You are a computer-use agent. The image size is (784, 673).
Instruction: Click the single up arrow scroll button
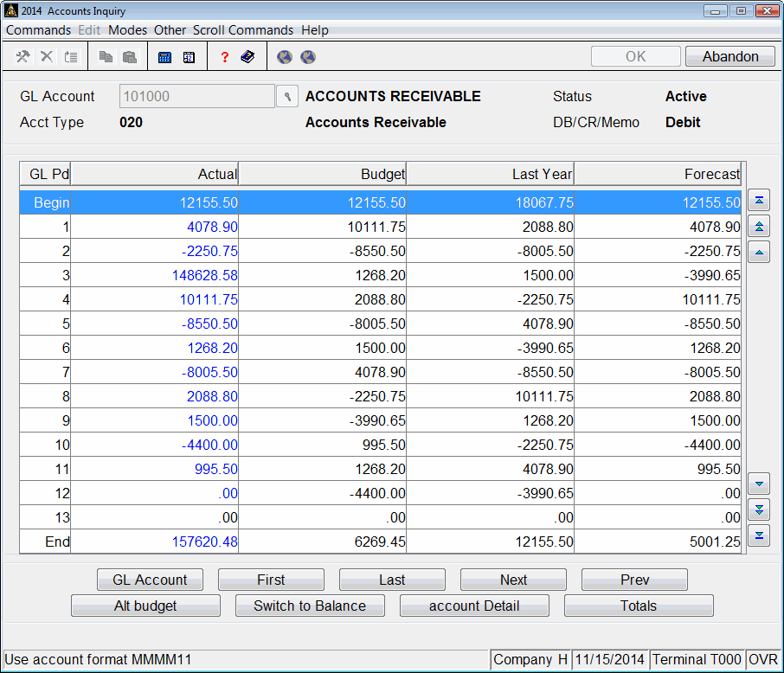[x=759, y=253]
